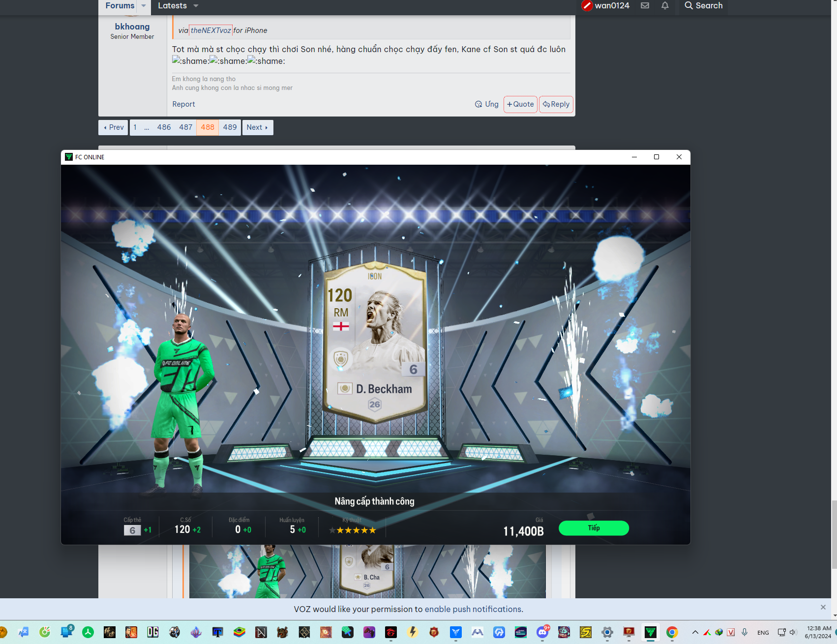
Task: Open the Phone Link icon with badge 8
Action: [x=66, y=632]
